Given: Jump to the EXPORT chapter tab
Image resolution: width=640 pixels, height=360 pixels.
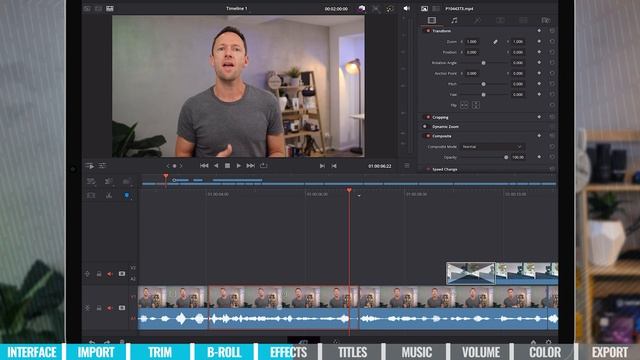Looking at the screenshot, I should 610,352.
